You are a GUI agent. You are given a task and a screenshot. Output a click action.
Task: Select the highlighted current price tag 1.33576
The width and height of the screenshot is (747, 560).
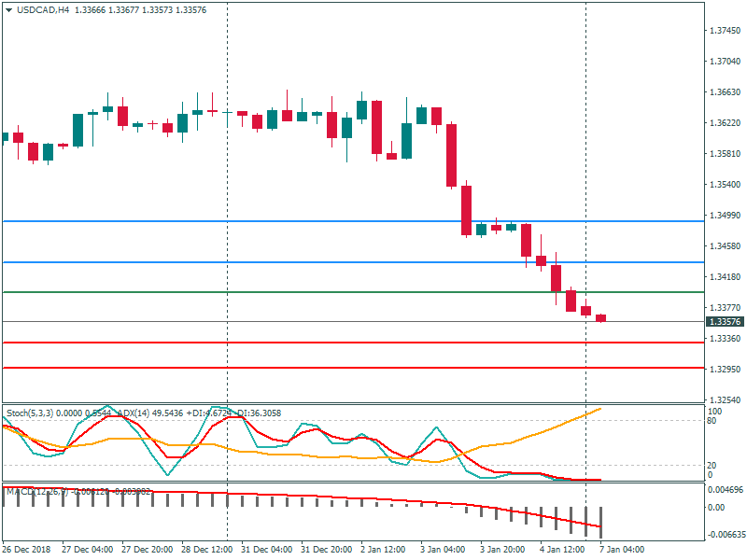point(725,322)
